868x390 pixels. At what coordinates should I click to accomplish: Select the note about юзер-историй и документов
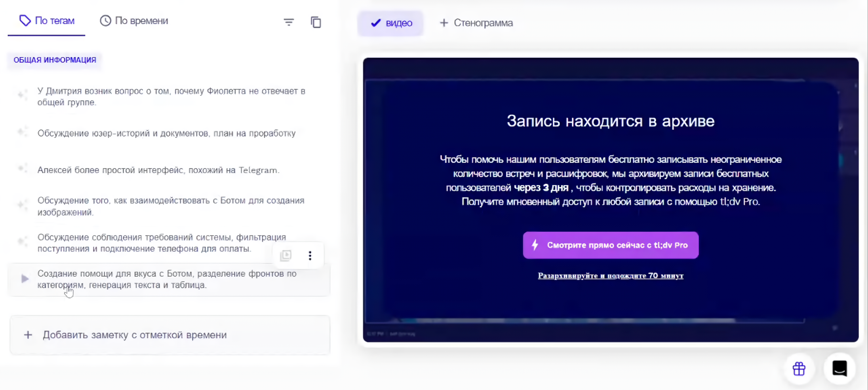coord(166,133)
